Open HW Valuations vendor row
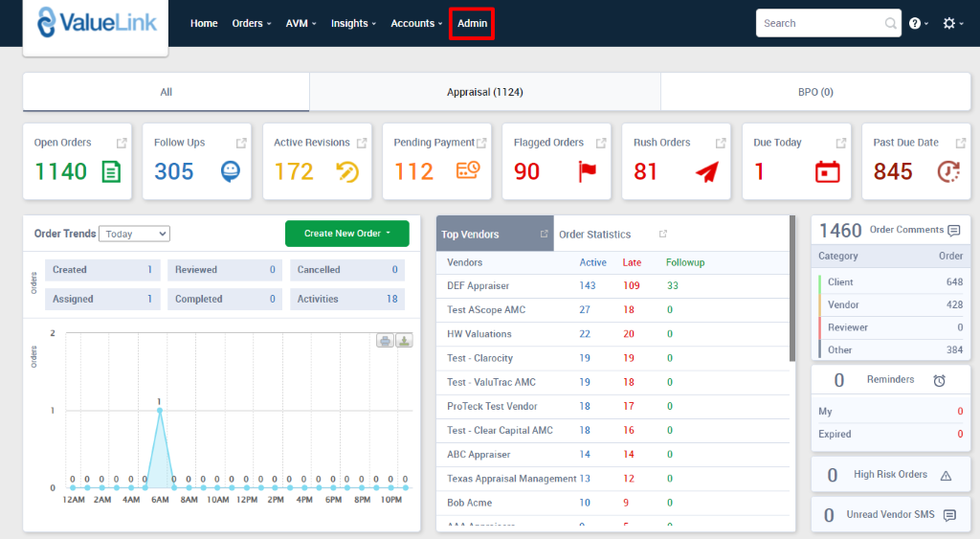This screenshot has width=980, height=539. click(613, 334)
